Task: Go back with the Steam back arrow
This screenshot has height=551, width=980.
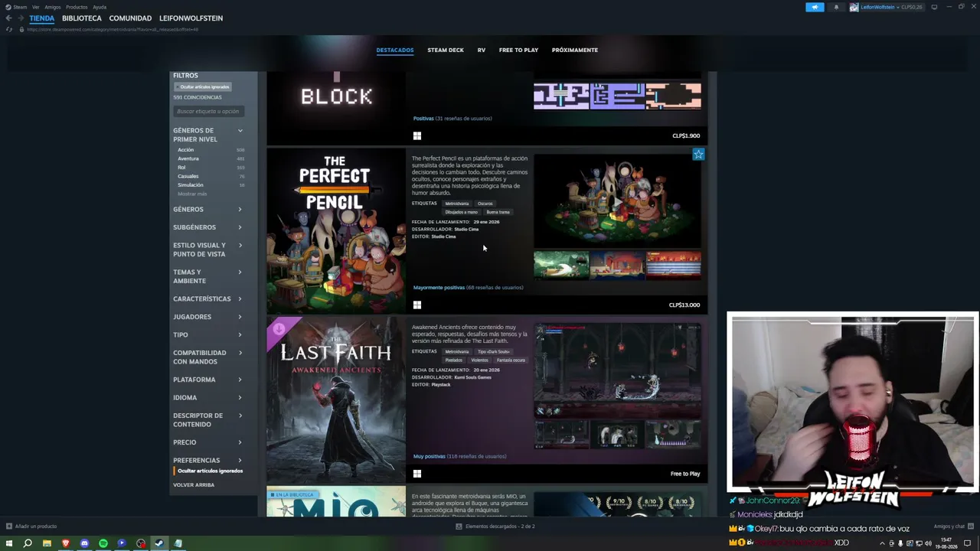Action: tap(8, 18)
